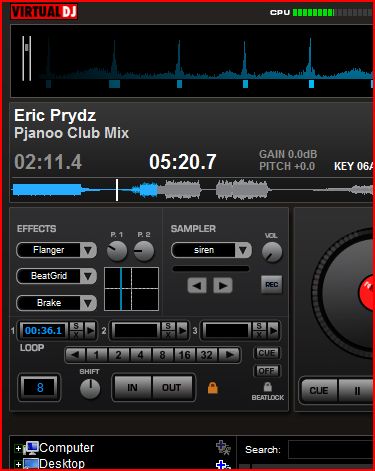
Task: Click the OFF button near beatlock
Action: [x=267, y=371]
